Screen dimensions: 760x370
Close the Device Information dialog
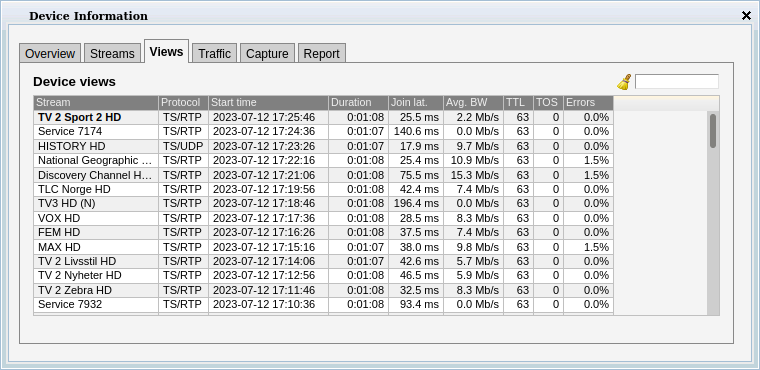click(746, 16)
